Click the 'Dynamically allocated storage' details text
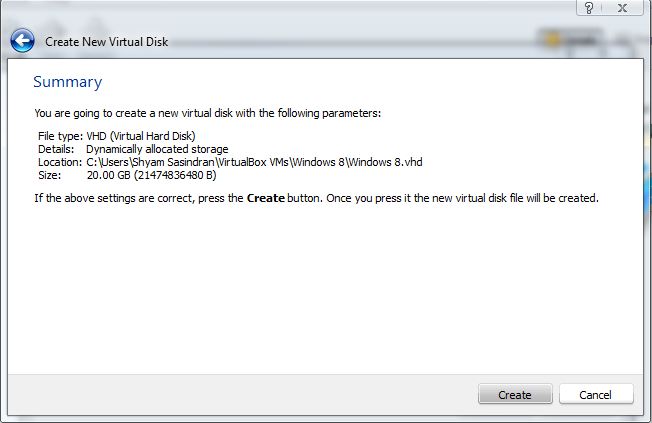 click(x=157, y=149)
